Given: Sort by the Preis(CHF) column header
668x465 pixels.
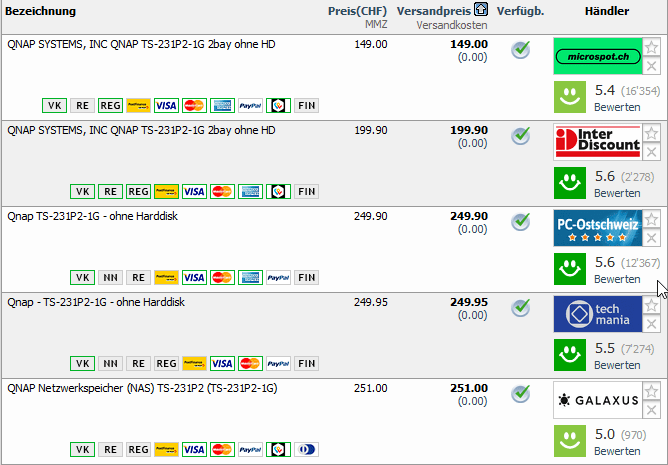Looking at the screenshot, I should [x=358, y=11].
